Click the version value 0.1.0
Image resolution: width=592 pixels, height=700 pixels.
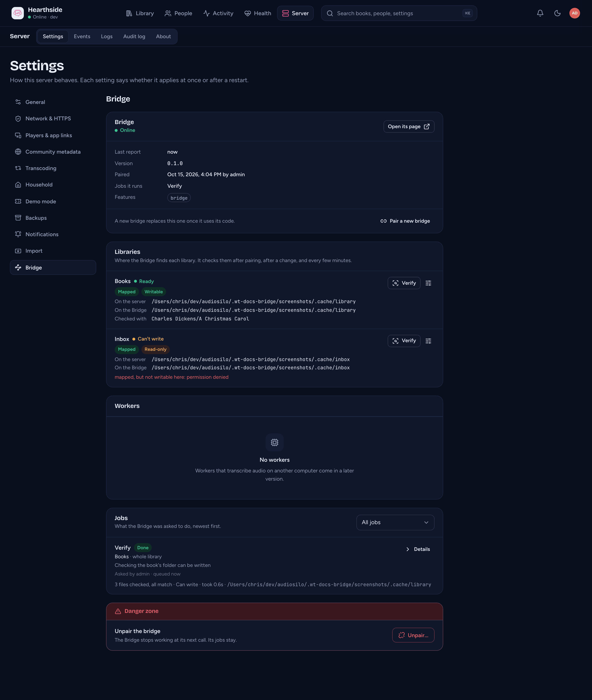coord(175,163)
